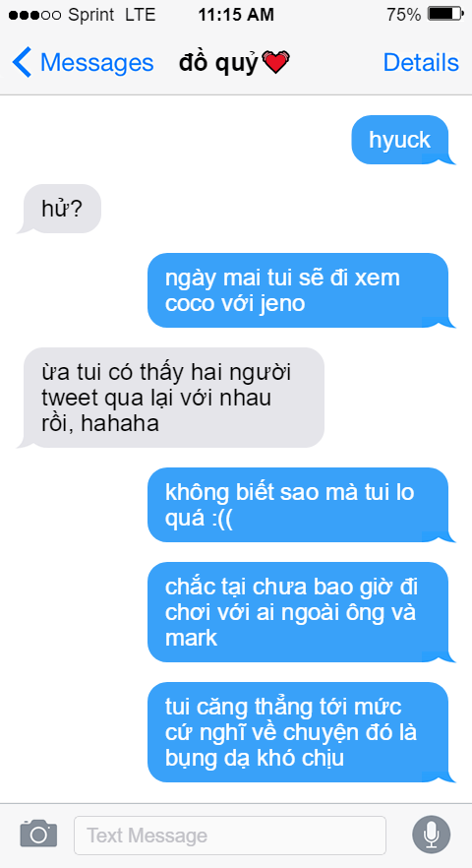Tap the blue back chevron arrow
Viewport: 472px width, 868px height.
coord(22,62)
